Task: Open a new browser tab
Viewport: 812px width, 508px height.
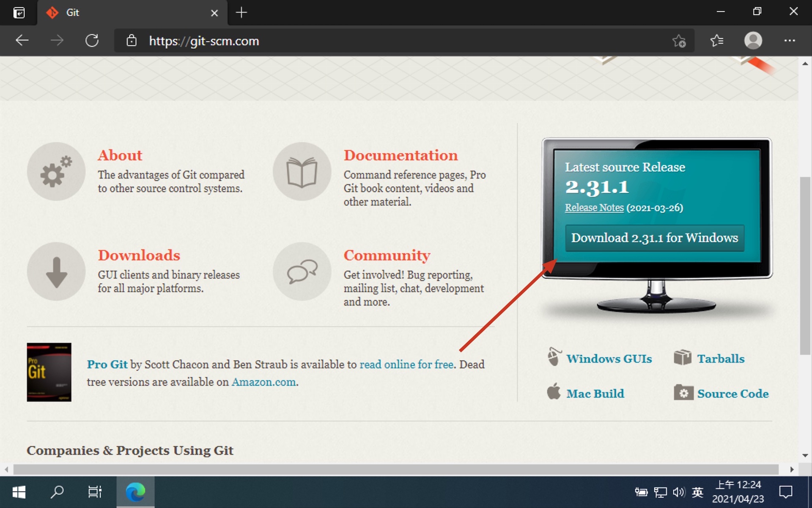Action: click(241, 13)
